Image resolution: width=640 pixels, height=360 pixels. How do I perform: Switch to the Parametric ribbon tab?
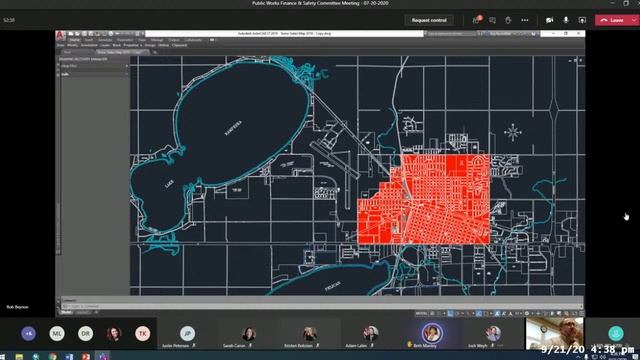pos(125,40)
